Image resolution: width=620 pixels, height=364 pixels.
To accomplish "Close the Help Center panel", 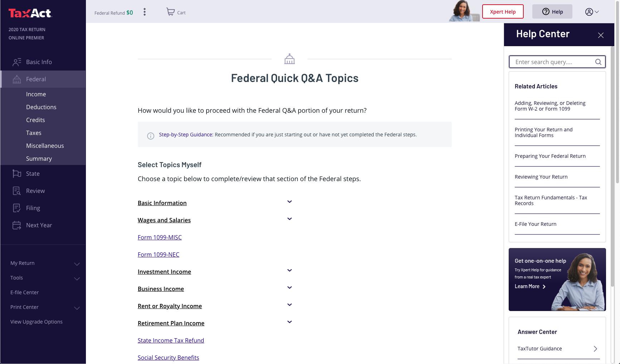I will (601, 35).
